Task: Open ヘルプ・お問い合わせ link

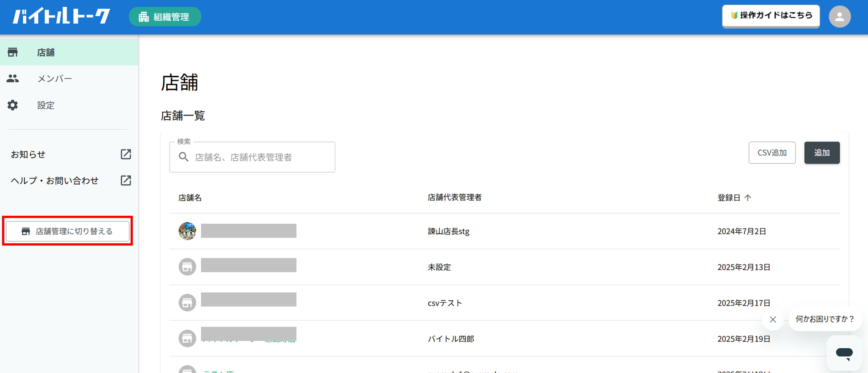Action: tap(55, 180)
